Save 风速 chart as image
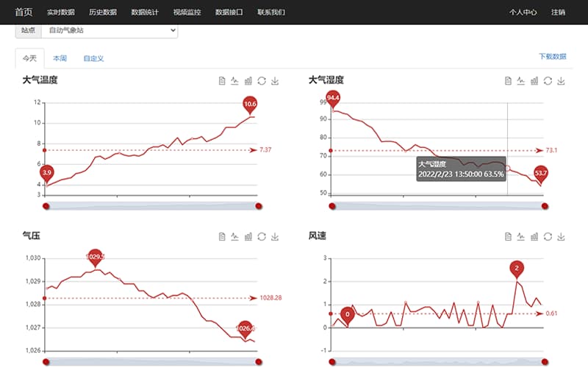This screenshot has width=588, height=368. pos(562,236)
